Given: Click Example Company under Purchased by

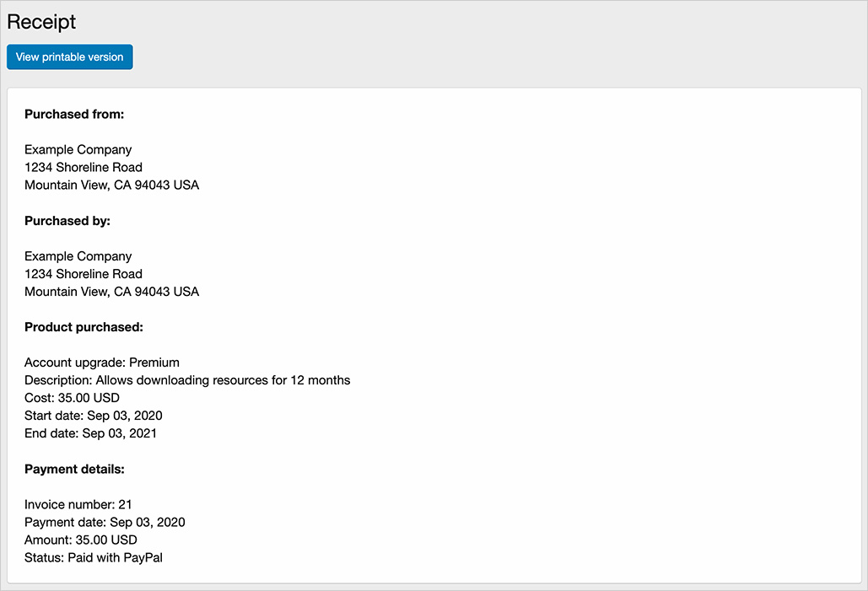Looking at the screenshot, I should [x=78, y=256].
